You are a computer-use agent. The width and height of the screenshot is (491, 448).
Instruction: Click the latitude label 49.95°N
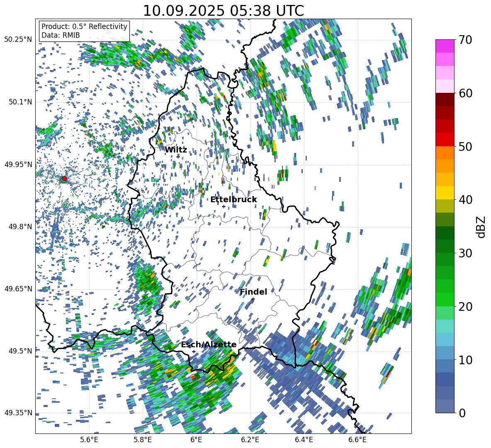click(18, 165)
